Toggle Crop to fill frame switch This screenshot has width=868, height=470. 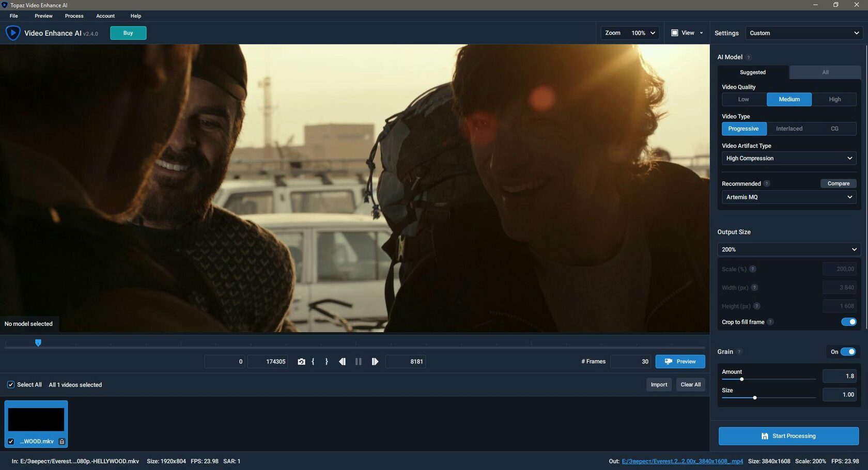pos(848,322)
